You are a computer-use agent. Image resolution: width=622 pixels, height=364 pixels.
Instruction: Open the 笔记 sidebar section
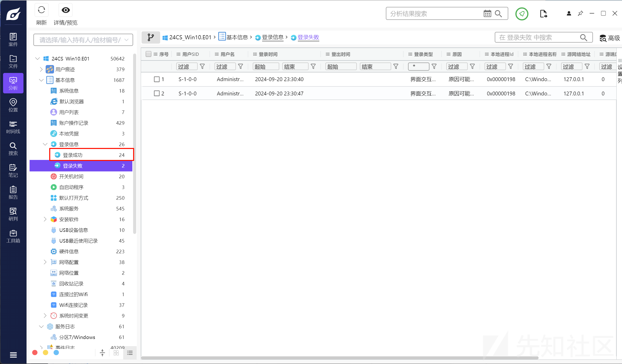click(13, 171)
